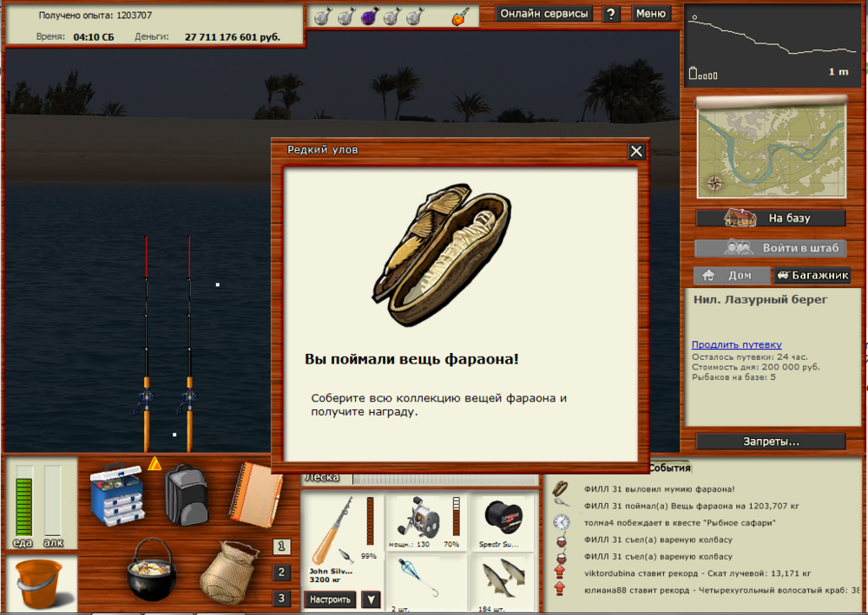Click the money amount 27 711 176 601 руб.
This screenshot has height=615, width=868.
pyautogui.click(x=233, y=37)
